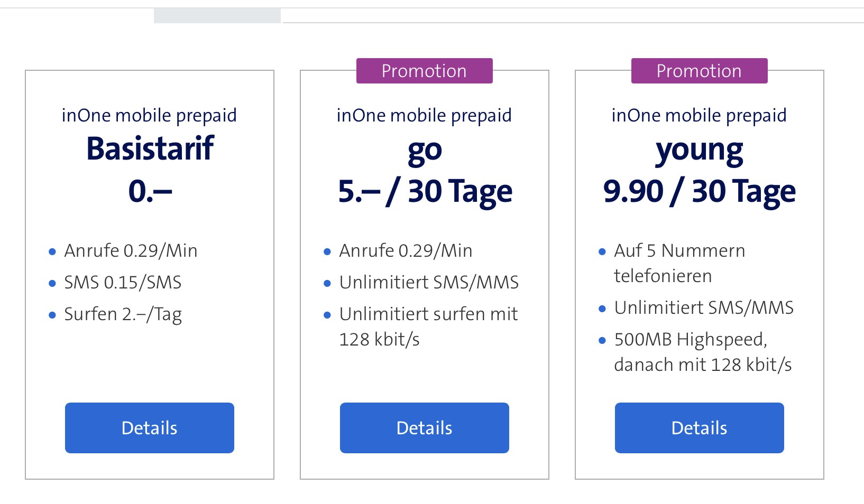Click 'inOne mobile prepaid' label above young

click(699, 115)
